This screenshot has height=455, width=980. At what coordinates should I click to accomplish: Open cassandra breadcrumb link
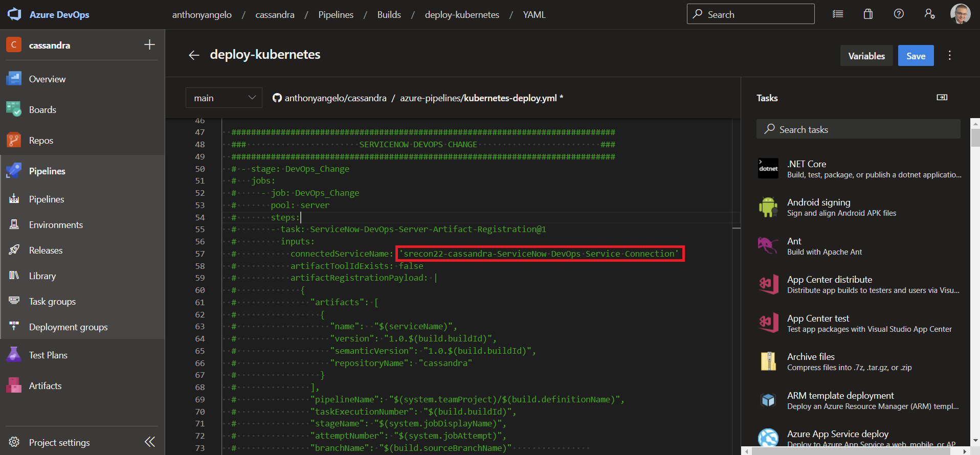tap(275, 15)
